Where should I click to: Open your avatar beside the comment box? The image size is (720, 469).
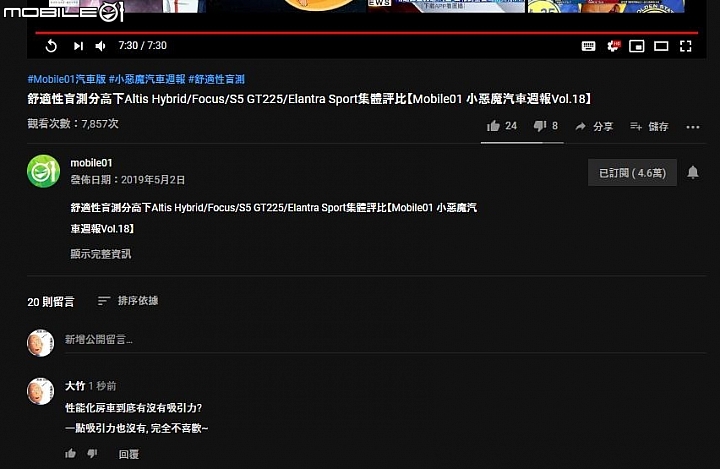pyautogui.click(x=40, y=343)
